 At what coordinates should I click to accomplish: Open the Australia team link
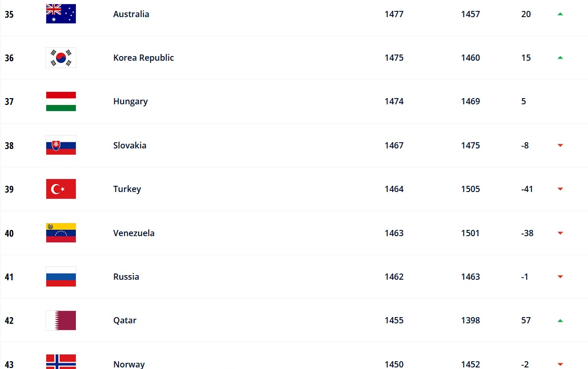131,14
